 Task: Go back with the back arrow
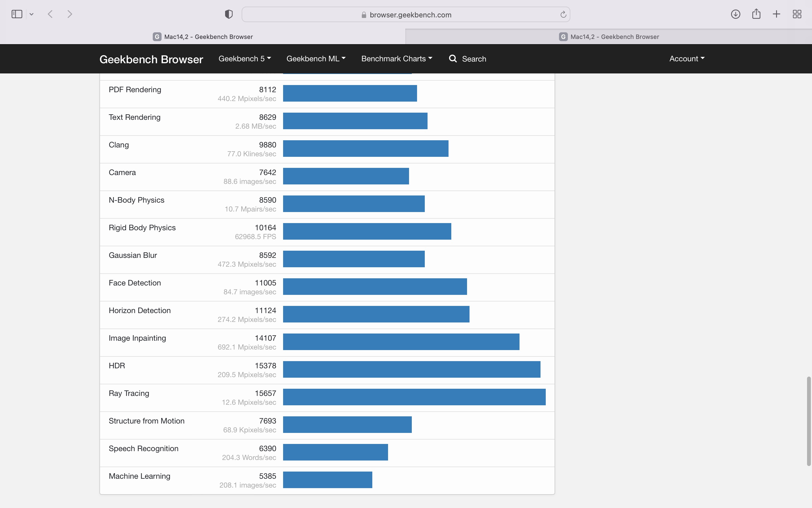51,14
